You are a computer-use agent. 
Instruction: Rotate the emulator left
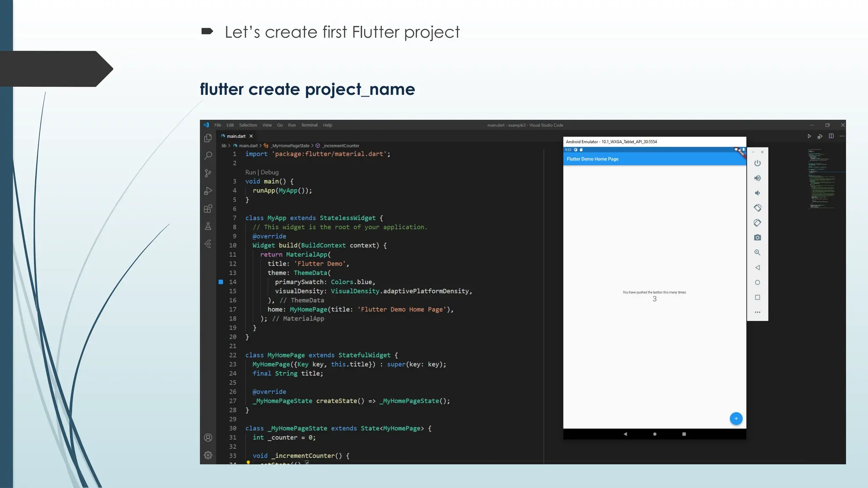click(x=757, y=208)
